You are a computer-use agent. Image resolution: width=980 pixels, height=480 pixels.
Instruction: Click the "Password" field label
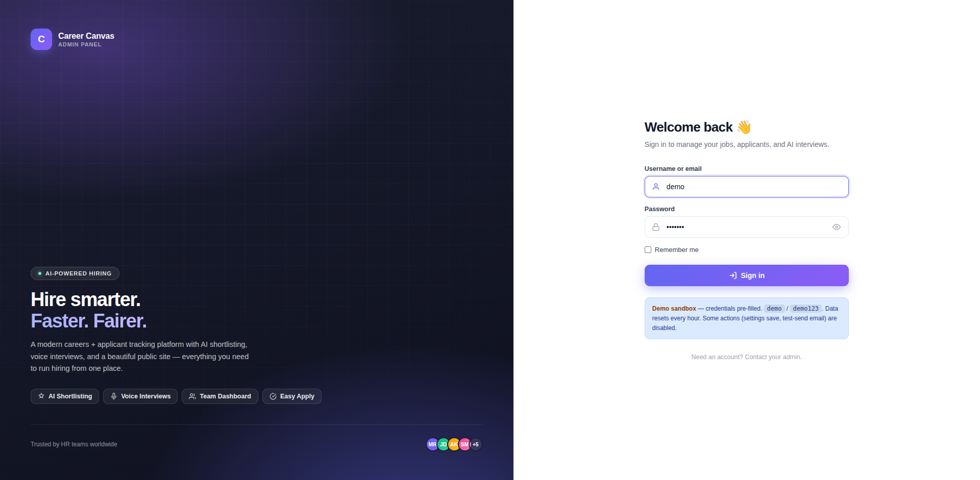click(x=659, y=209)
